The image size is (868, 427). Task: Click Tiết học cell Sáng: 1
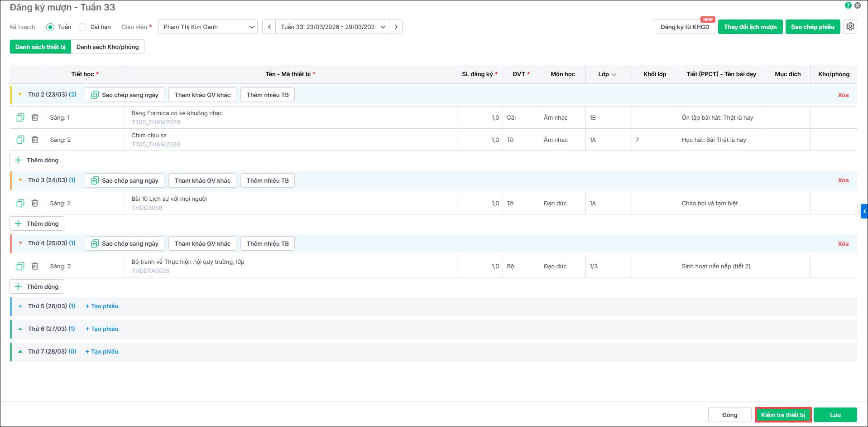click(x=85, y=117)
